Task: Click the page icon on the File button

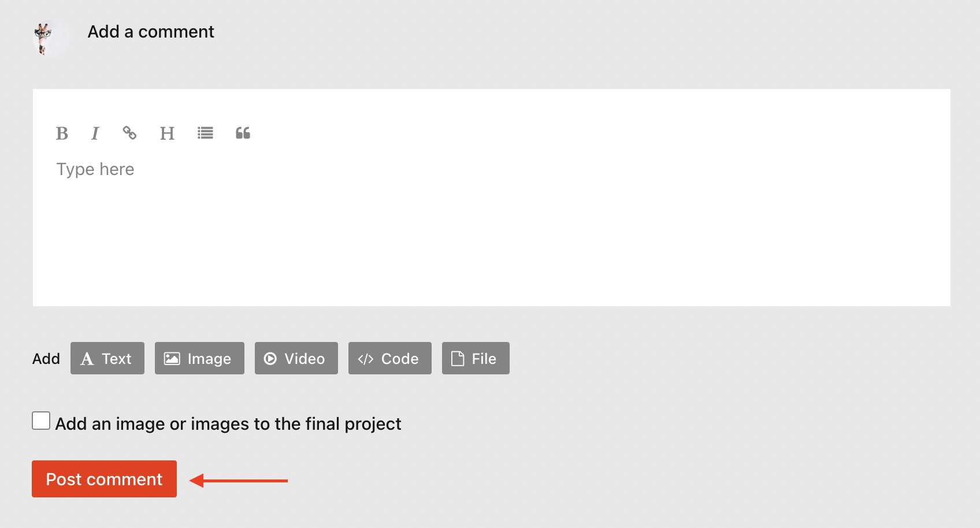Action: [x=458, y=359]
